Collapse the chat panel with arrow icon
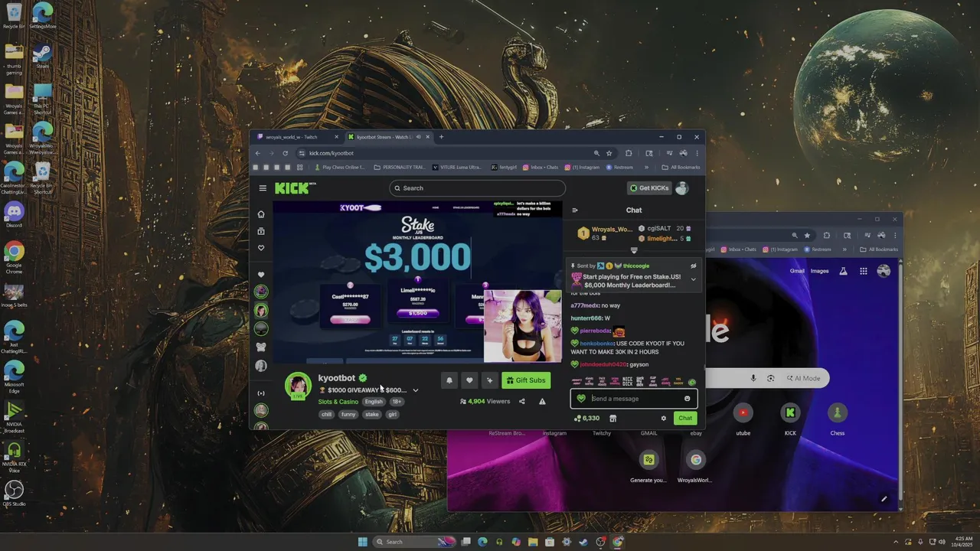The width and height of the screenshot is (980, 551). pyautogui.click(x=575, y=210)
